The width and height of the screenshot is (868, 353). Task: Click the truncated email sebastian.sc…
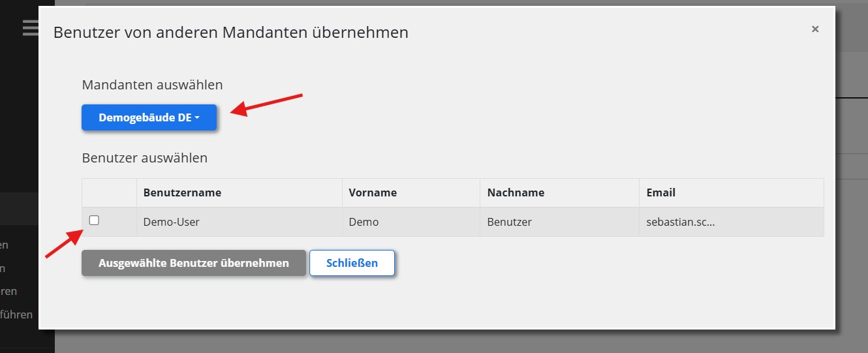(681, 222)
